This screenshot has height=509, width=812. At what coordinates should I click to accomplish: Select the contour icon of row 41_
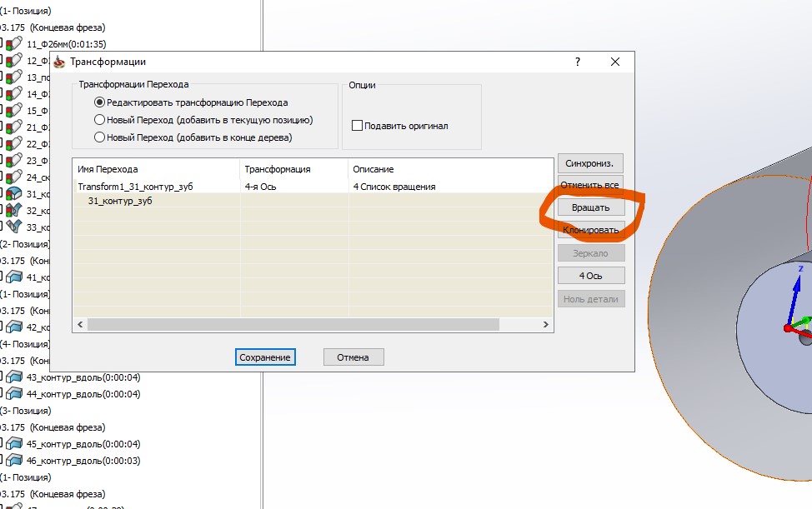[x=14, y=277]
